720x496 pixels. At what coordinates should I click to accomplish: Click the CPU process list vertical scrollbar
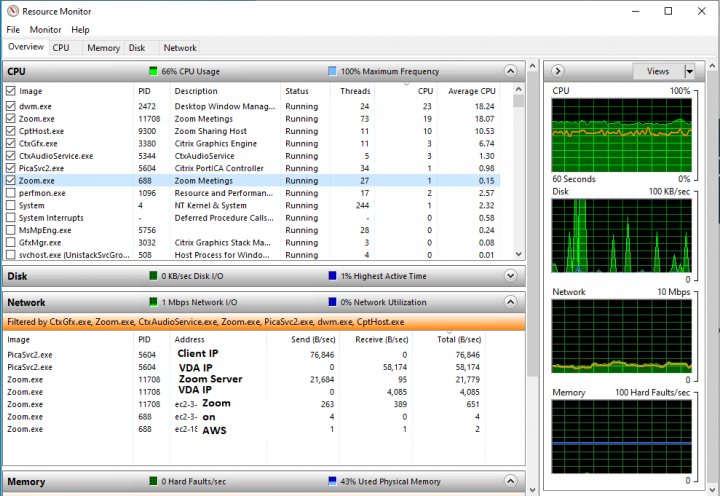coord(518,180)
